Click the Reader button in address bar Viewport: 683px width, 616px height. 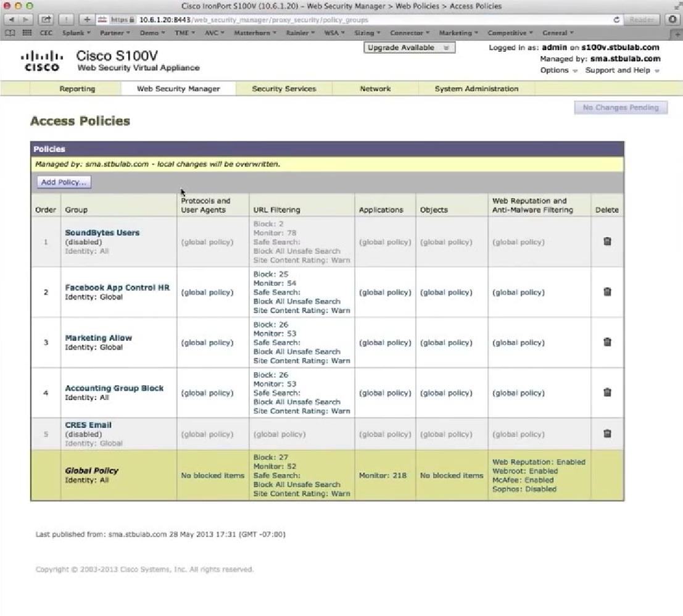click(642, 20)
